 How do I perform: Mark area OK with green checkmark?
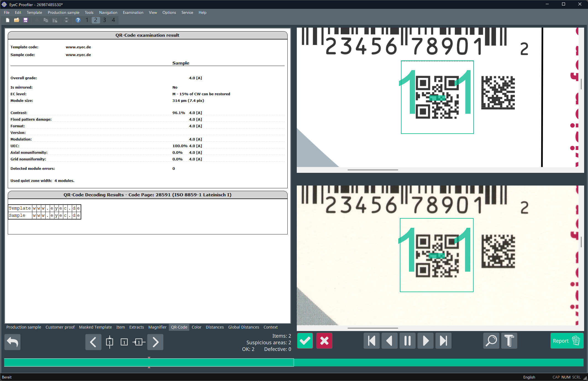305,341
